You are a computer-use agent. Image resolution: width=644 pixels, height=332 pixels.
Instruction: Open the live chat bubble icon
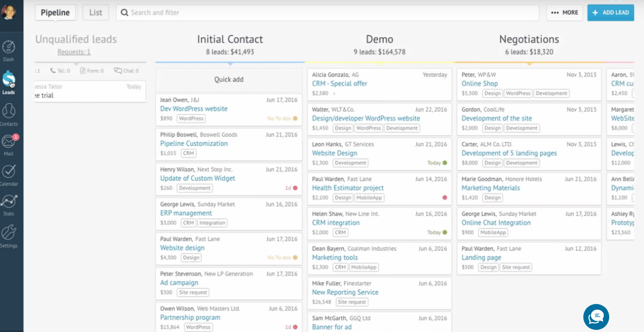pos(596,317)
